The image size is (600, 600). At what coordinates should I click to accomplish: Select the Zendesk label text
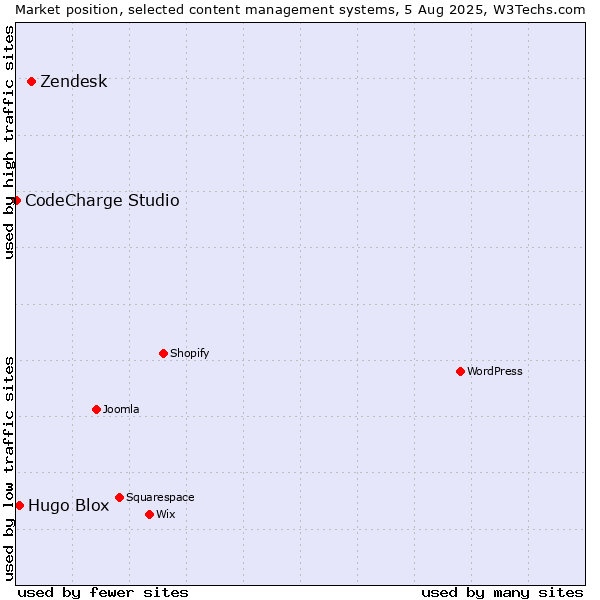[x=74, y=82]
